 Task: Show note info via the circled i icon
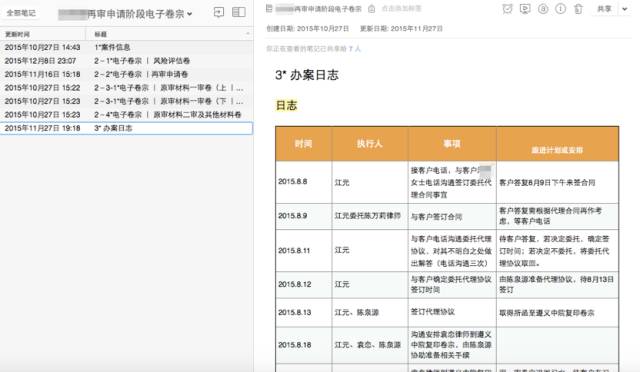pyautogui.click(x=560, y=9)
